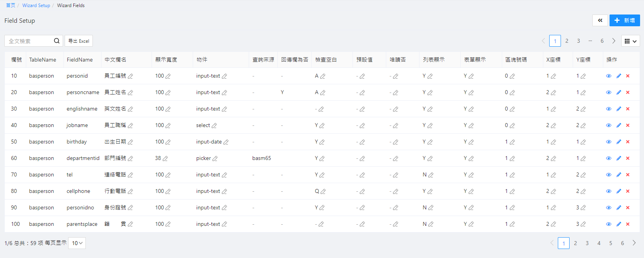Click blue pencil for cellphone row
The width and height of the screenshot is (644, 258).
pyautogui.click(x=619, y=191)
